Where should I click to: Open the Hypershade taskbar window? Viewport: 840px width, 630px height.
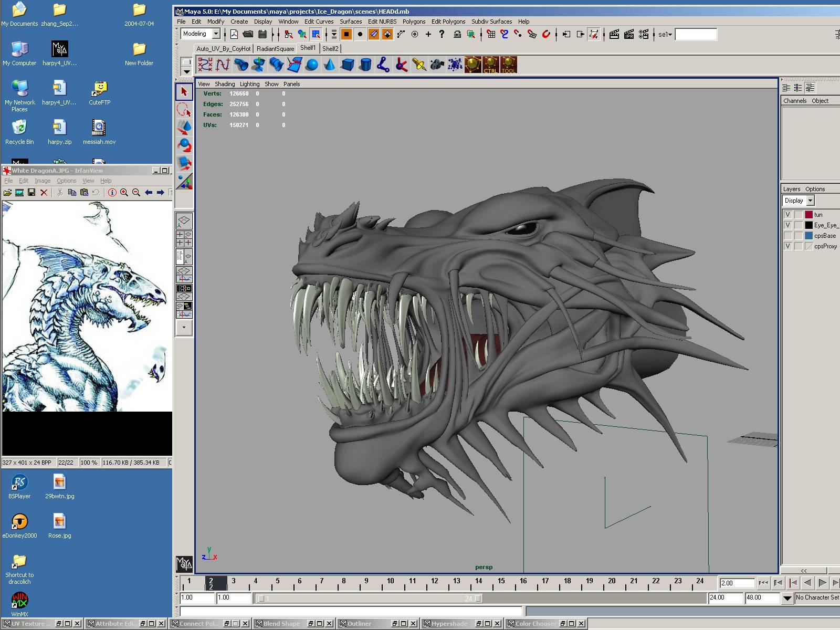tap(449, 624)
